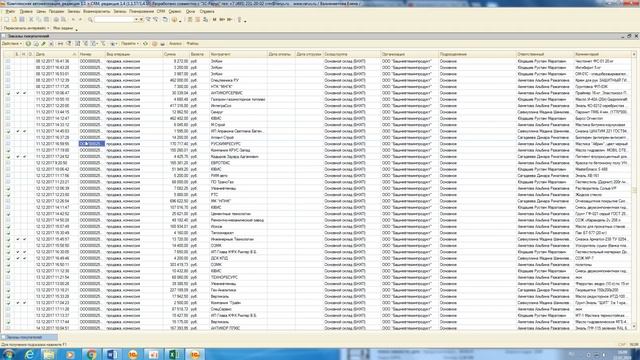The image size is (640, 360).
Task: Click the Cut scissors icon in main toolbar
Action: [31, 20]
